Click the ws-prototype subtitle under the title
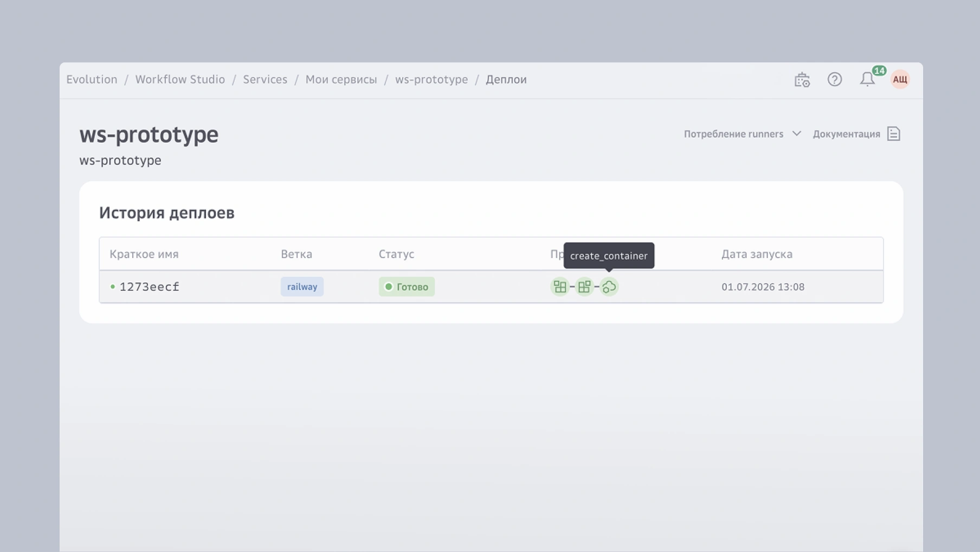This screenshot has height=552, width=980. pyautogui.click(x=120, y=161)
